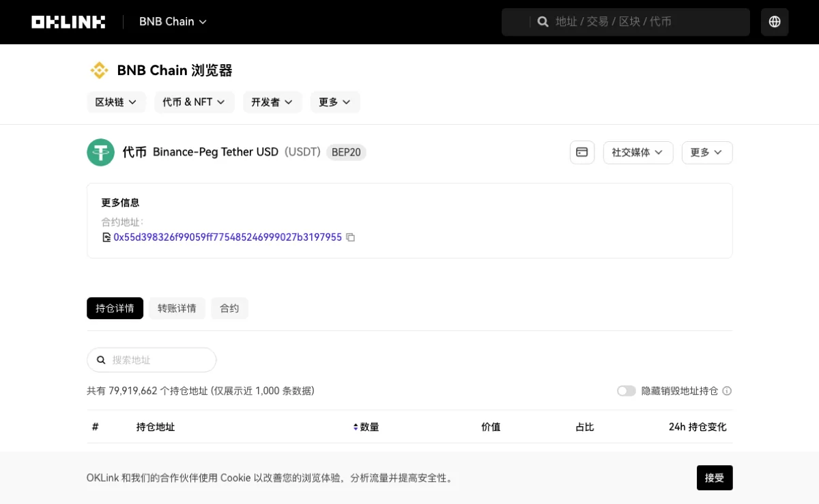
Task: Click the 持仓地址 column header
Action: point(156,427)
